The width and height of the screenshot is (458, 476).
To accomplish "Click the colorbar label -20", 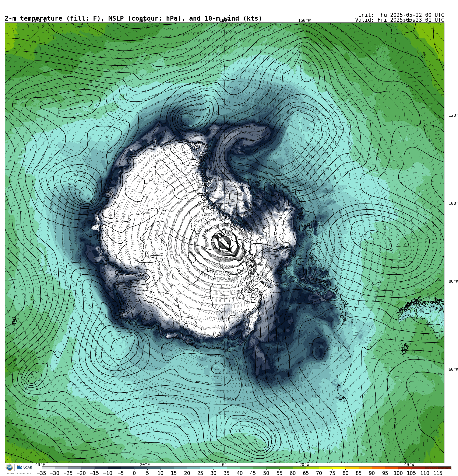I will tap(81, 473).
